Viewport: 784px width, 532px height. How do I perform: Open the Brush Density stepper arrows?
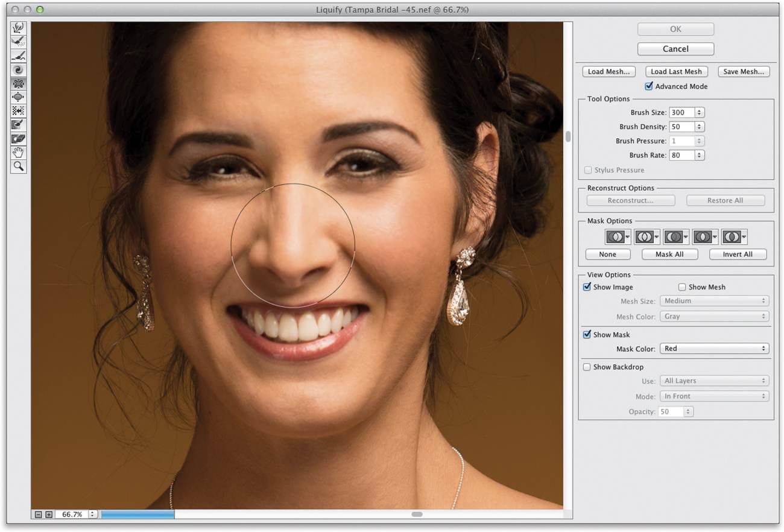point(700,127)
